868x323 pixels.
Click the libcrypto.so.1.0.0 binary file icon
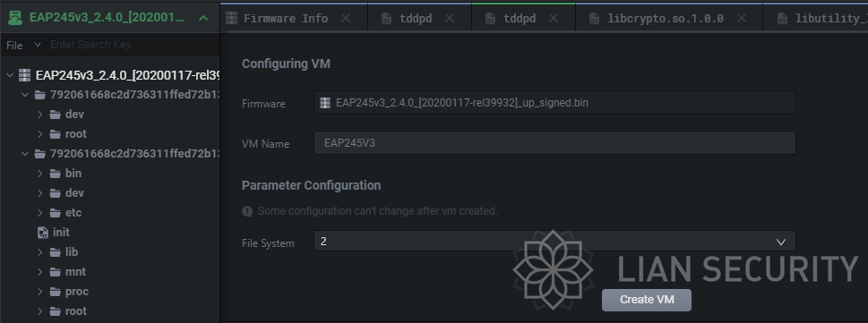pyautogui.click(x=594, y=18)
